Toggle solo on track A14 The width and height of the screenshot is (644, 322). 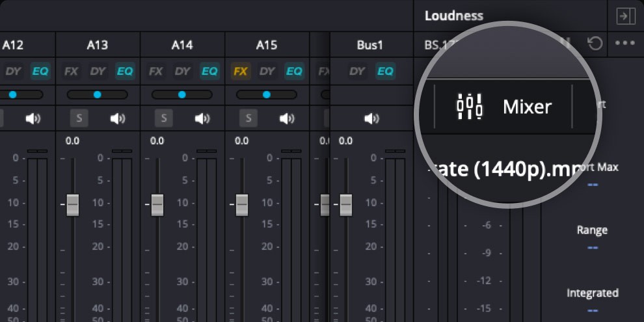click(x=163, y=118)
